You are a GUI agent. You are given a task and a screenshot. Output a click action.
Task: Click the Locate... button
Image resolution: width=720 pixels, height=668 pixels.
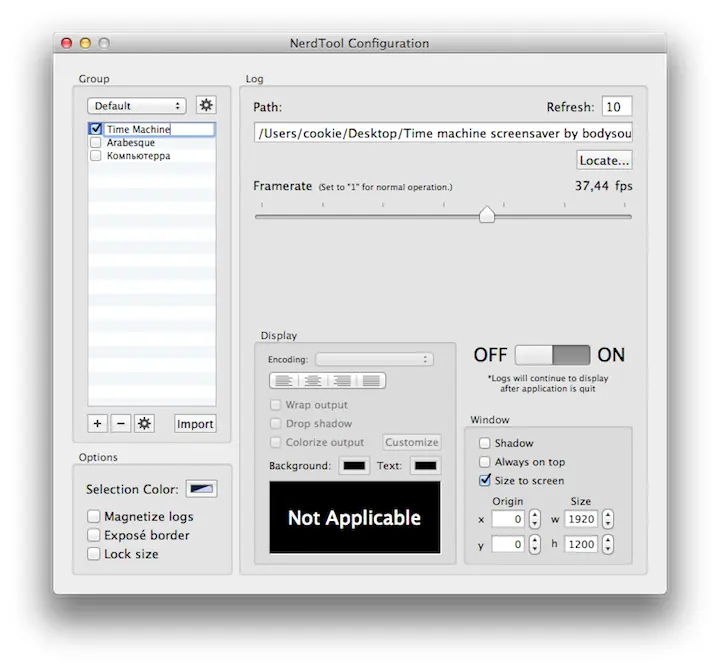click(604, 160)
